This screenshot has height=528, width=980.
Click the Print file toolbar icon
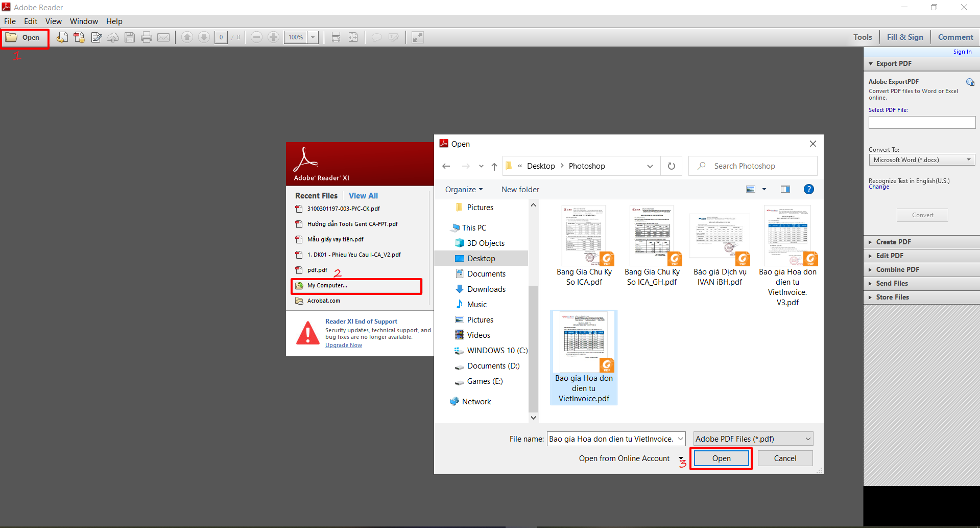point(147,37)
